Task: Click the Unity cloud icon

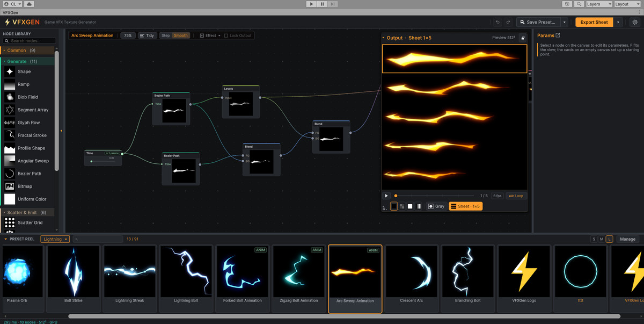Action: point(28,4)
